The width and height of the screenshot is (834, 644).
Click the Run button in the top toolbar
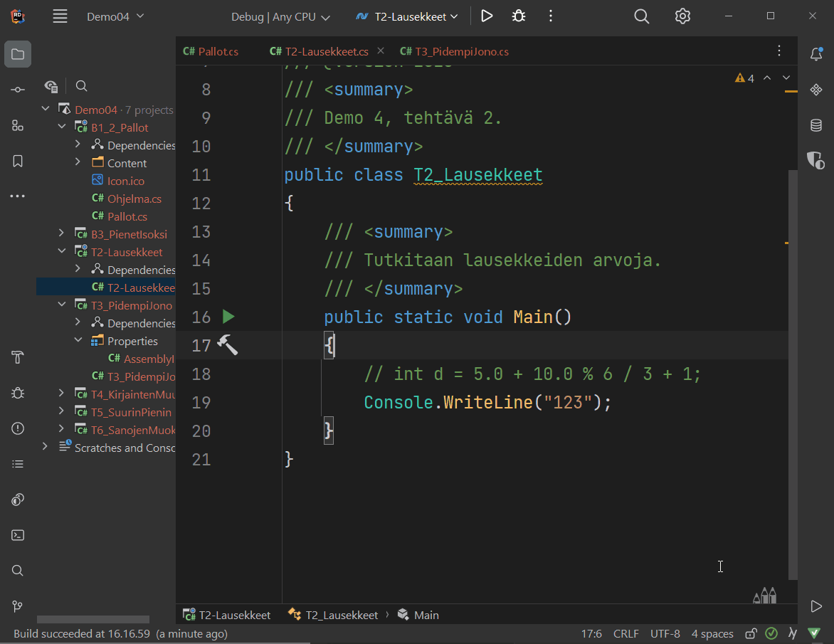click(487, 16)
